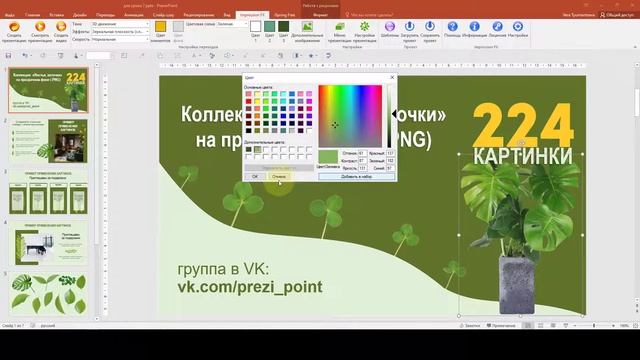Click the Синий value field
The height and width of the screenshot is (360, 640).
point(390,168)
